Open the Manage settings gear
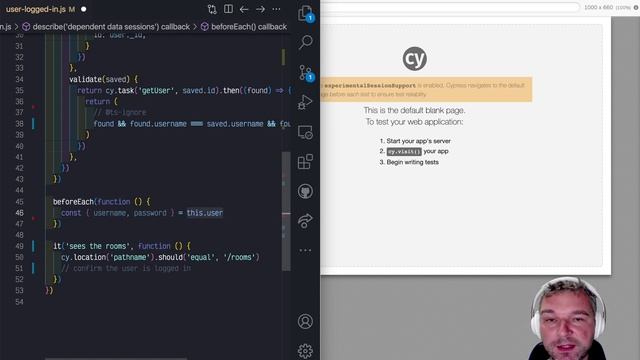The width and height of the screenshot is (640, 360). [305, 351]
